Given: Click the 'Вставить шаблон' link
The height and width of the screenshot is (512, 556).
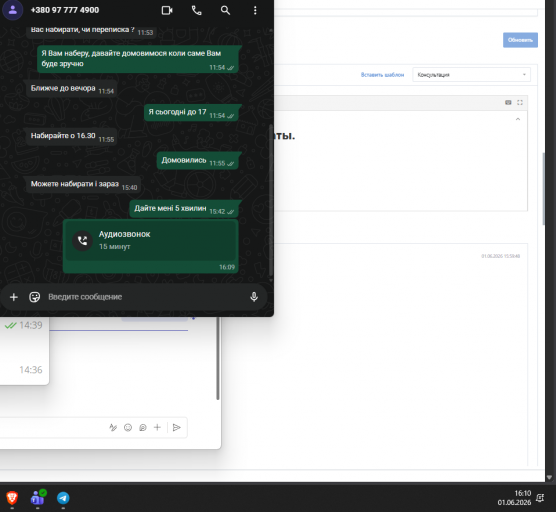Looking at the screenshot, I should (382, 75).
